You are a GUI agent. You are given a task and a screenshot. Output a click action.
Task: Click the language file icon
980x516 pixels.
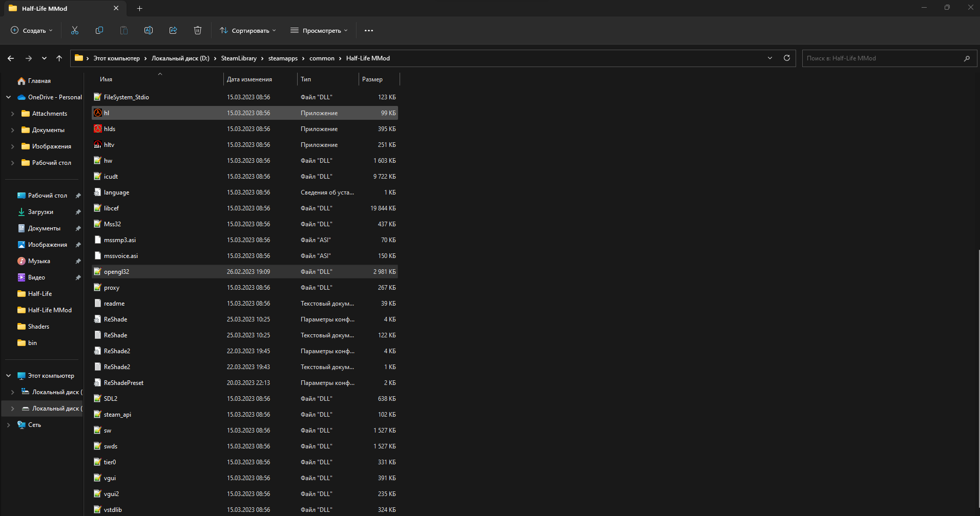(x=98, y=192)
